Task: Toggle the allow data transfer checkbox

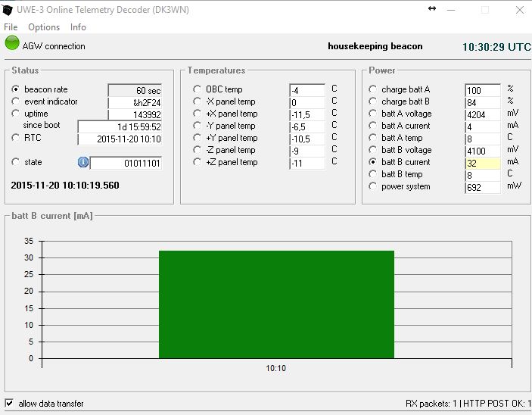Action: (x=9, y=403)
